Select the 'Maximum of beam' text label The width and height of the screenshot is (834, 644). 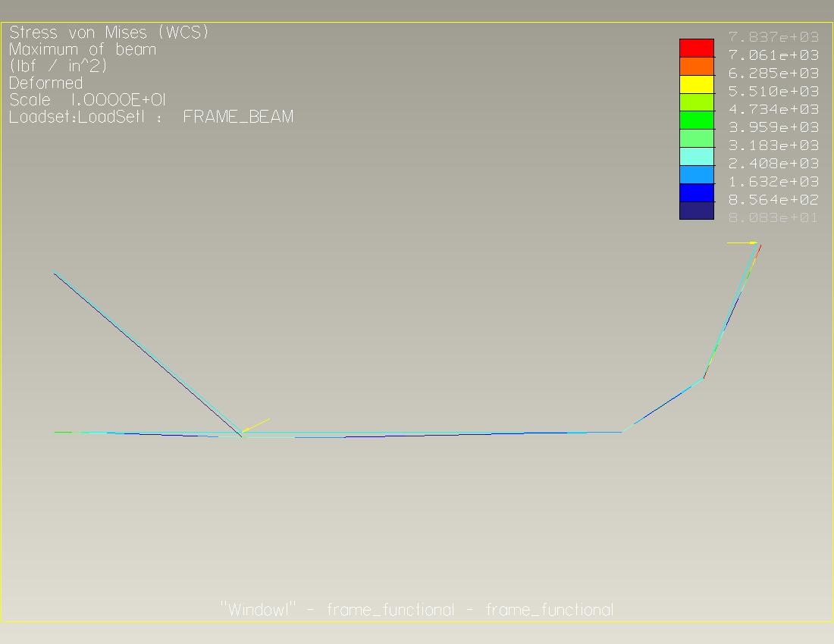tap(83, 49)
